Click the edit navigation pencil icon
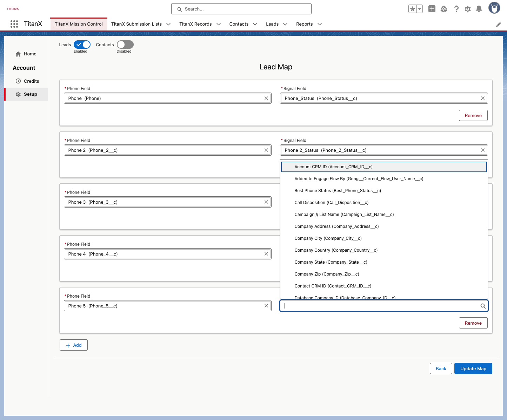507x420 pixels. [499, 24]
